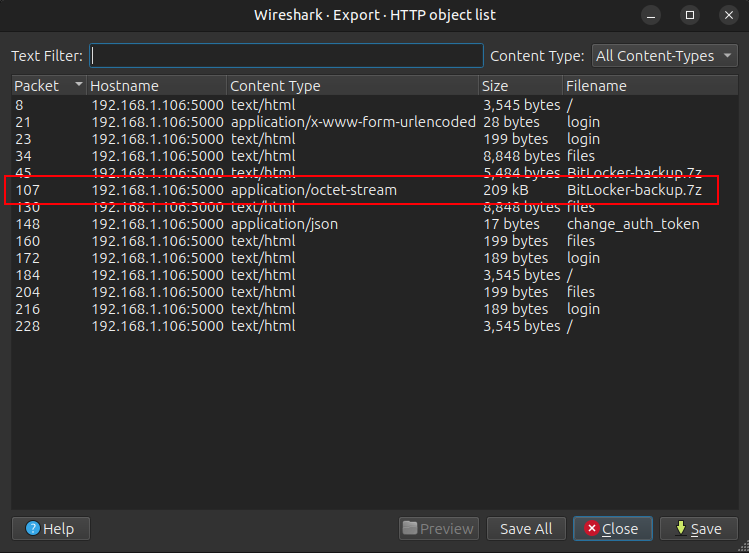
Task: Sort list by Filename column header
Action: tap(650, 86)
